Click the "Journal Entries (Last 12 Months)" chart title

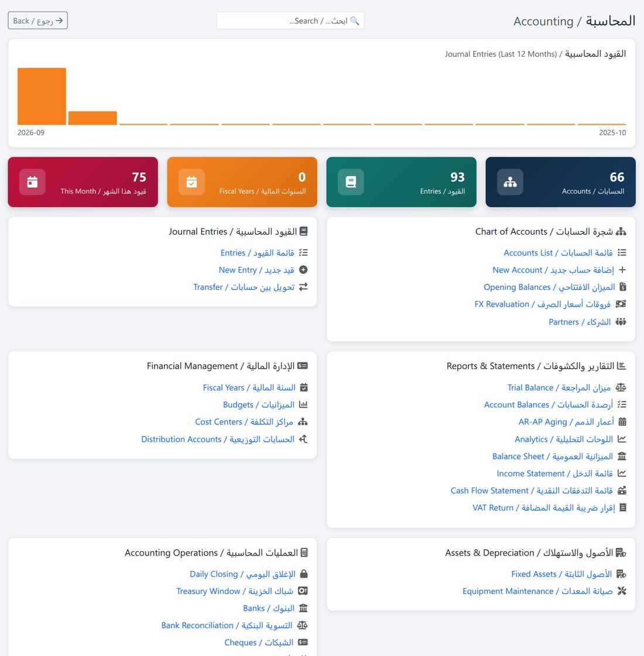(x=501, y=54)
